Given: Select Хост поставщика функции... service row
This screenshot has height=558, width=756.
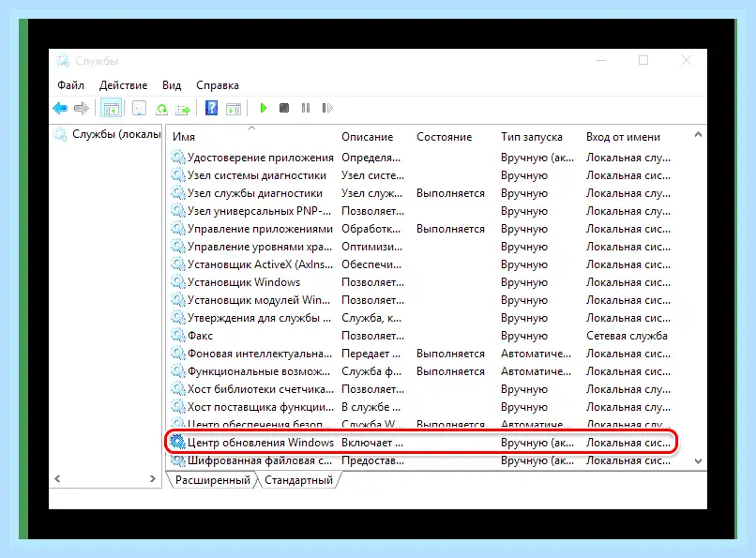Looking at the screenshot, I should [420, 407].
